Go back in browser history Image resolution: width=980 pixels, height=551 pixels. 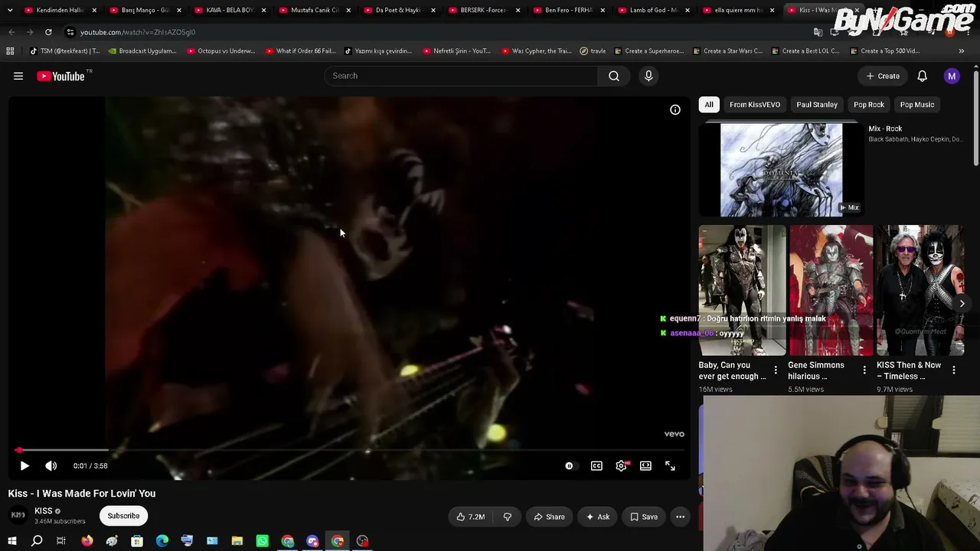[11, 32]
